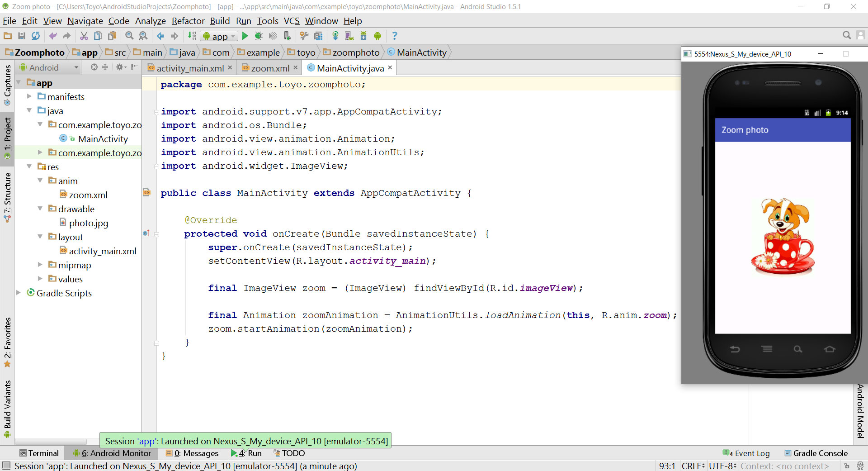Click the puppy image in the emulator
Image resolution: width=868 pixels, height=471 pixels.
tap(783, 237)
